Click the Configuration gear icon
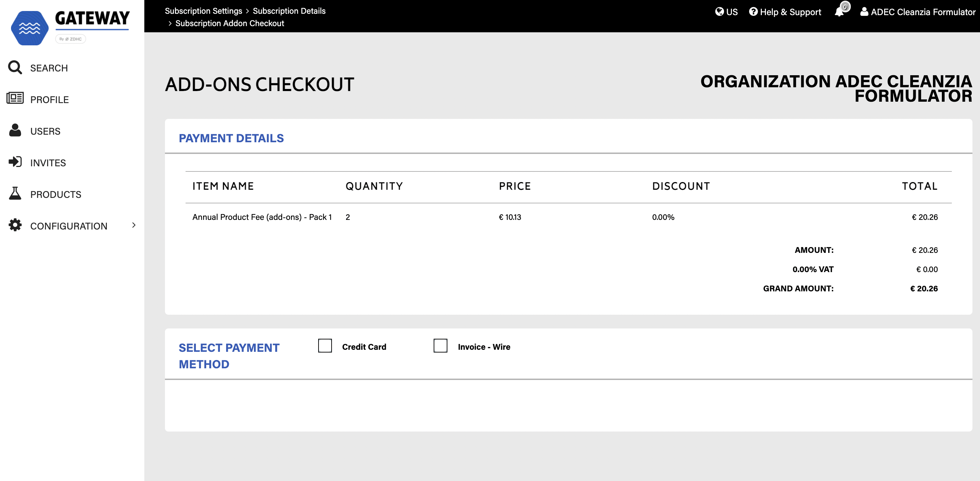980x481 pixels. [15, 225]
